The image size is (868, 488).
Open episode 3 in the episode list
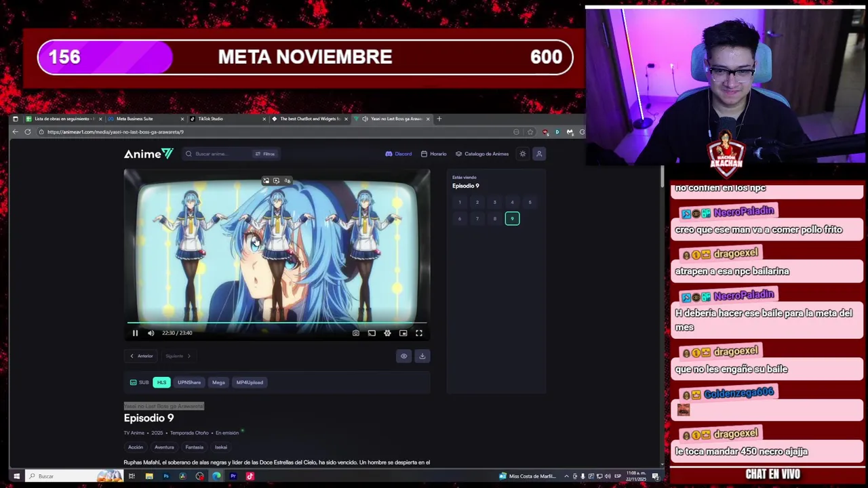[494, 202]
